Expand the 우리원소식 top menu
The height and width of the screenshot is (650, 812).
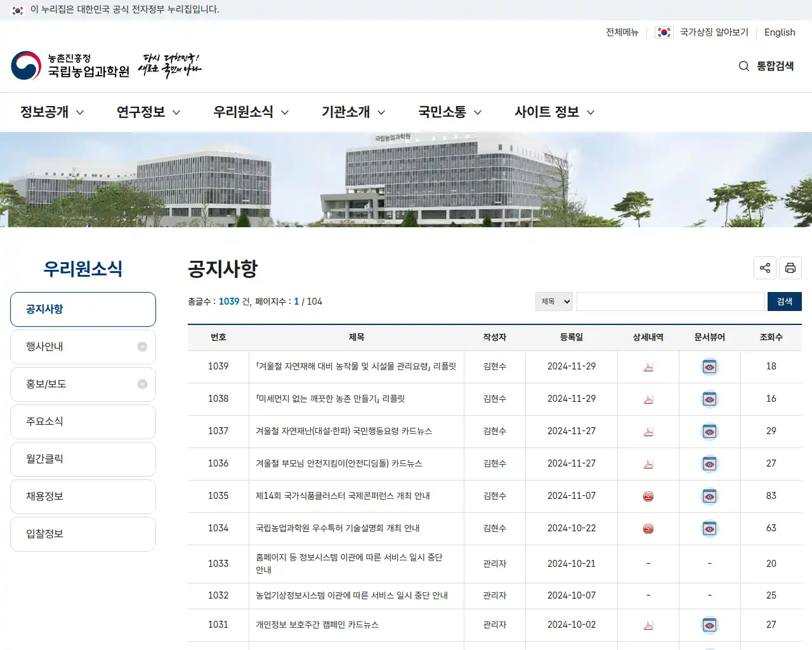pyautogui.click(x=251, y=112)
